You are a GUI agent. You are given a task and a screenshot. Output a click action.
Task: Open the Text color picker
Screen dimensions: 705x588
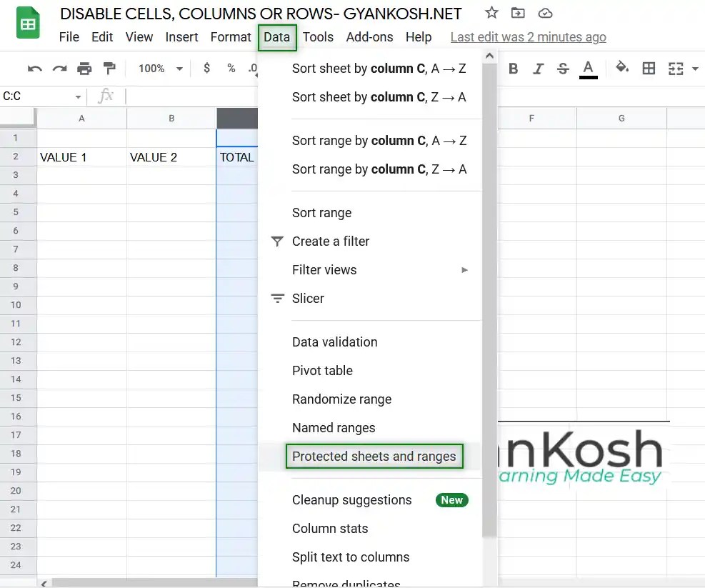(588, 68)
